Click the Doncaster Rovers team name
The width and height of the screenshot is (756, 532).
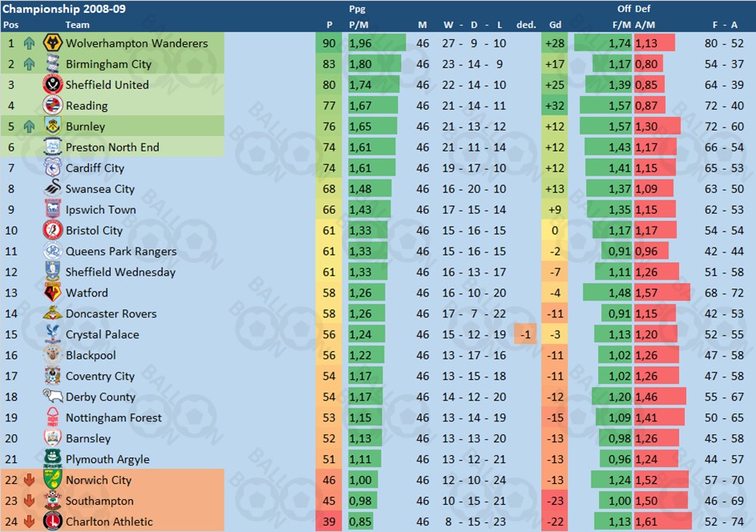(111, 314)
